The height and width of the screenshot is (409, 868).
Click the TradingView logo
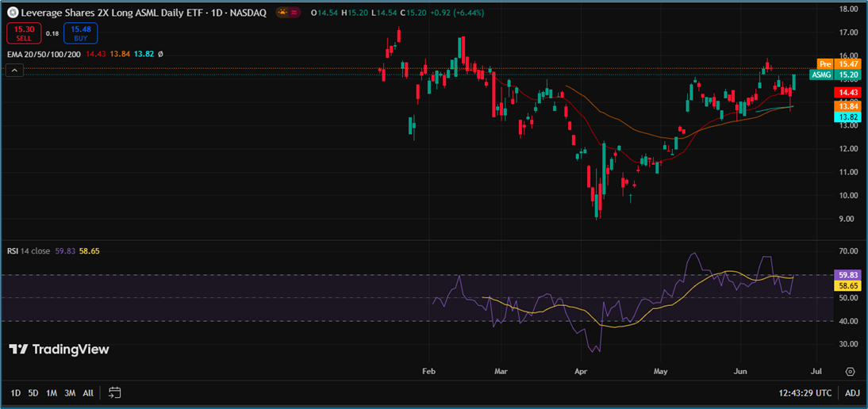60,350
